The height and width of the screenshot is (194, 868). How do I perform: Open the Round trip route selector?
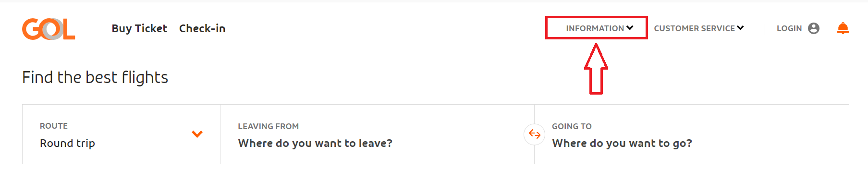pos(121,134)
